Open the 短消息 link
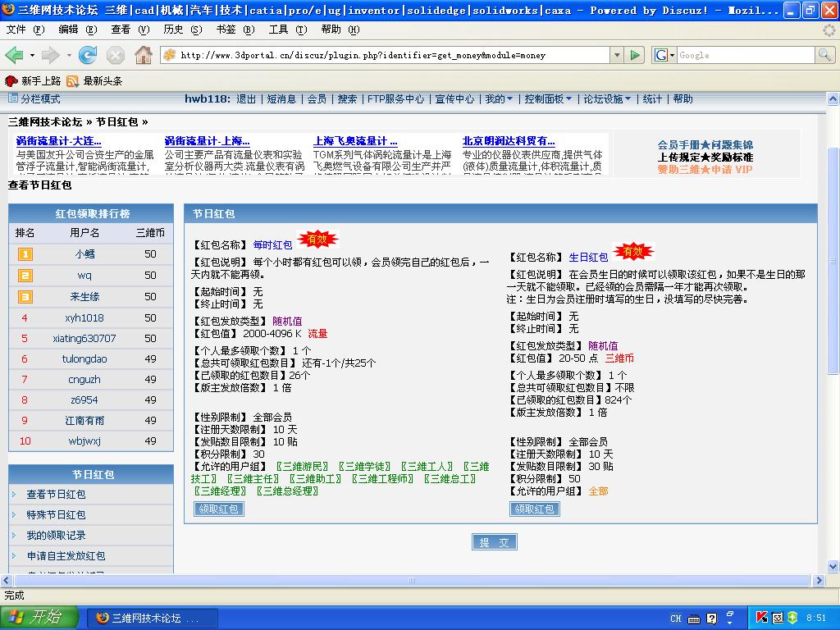The image size is (840, 630). 281,98
